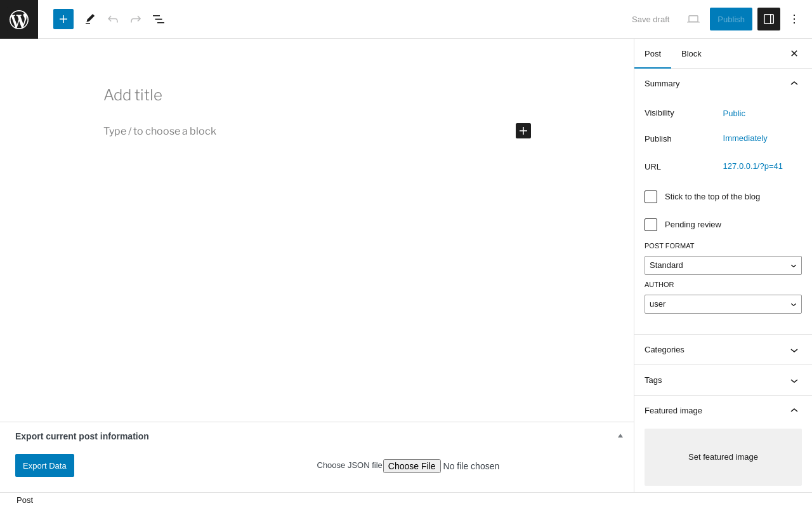812x508 pixels.
Task: Click the Redo arrow icon
Action: [136, 19]
